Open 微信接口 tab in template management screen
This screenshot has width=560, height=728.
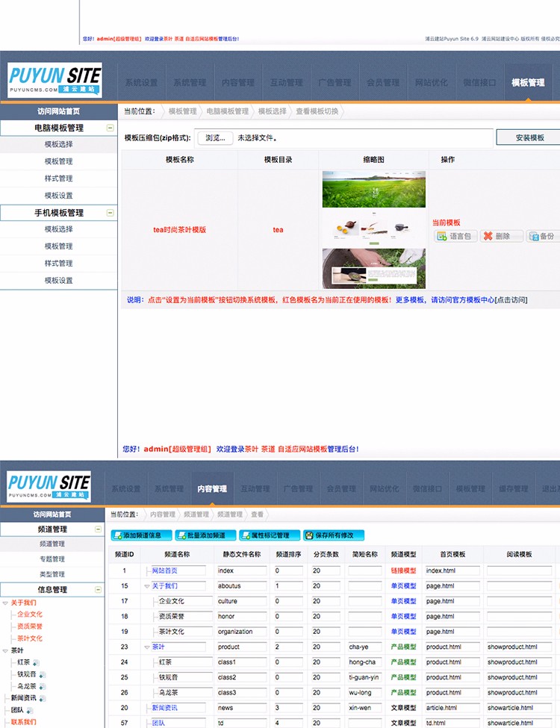pyautogui.click(x=479, y=83)
